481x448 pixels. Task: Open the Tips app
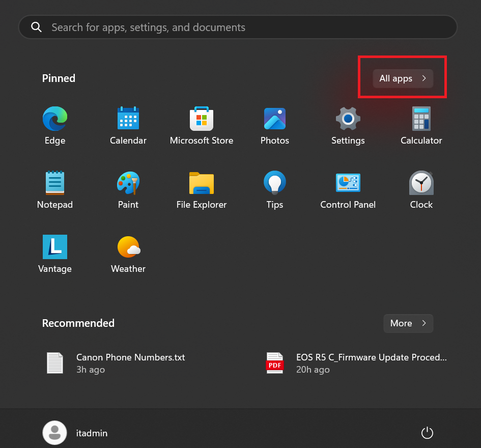[x=274, y=189]
